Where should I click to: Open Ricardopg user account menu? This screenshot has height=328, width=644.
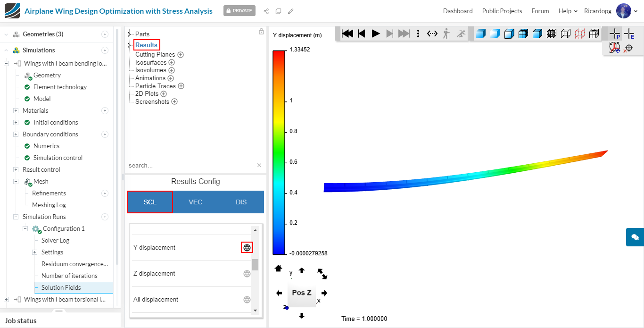(x=611, y=11)
